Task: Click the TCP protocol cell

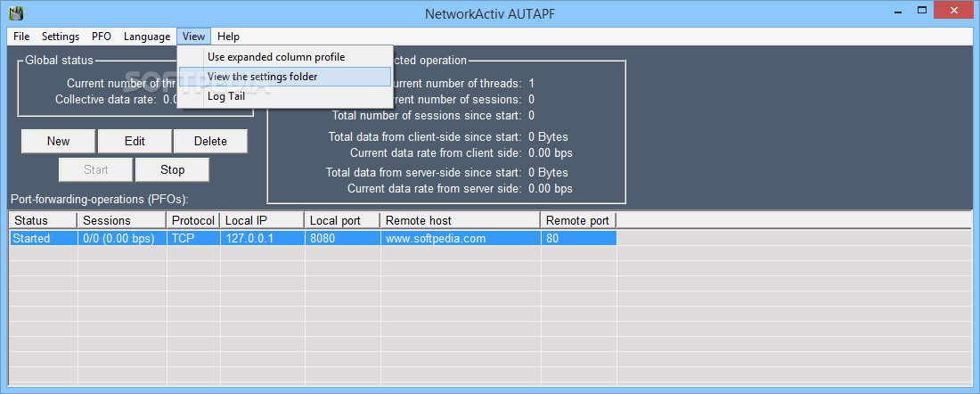Action: click(x=193, y=238)
